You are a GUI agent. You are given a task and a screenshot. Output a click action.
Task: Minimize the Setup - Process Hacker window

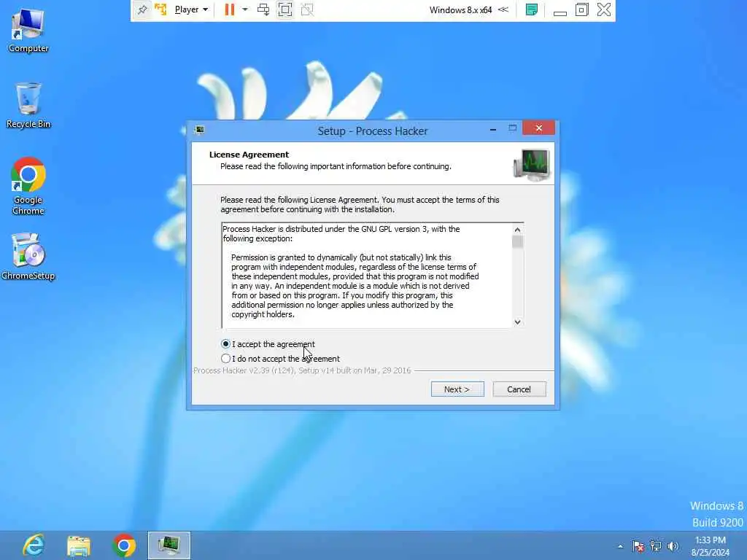493,129
